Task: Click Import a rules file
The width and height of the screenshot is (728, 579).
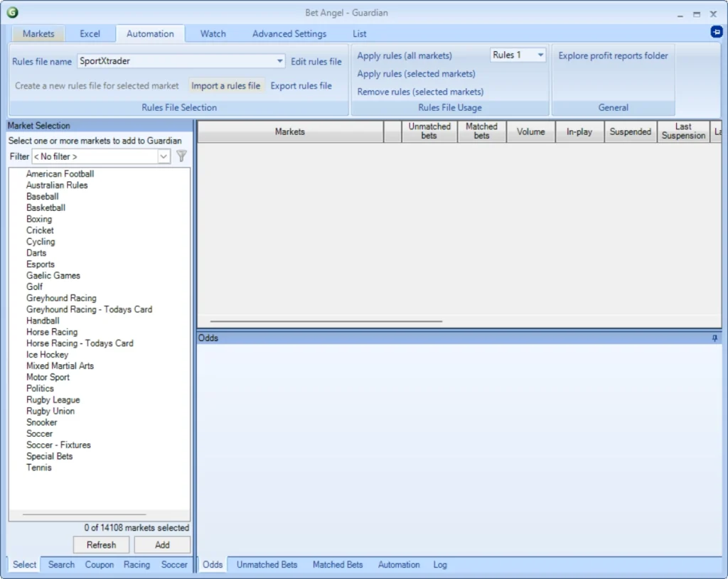Action: click(225, 86)
